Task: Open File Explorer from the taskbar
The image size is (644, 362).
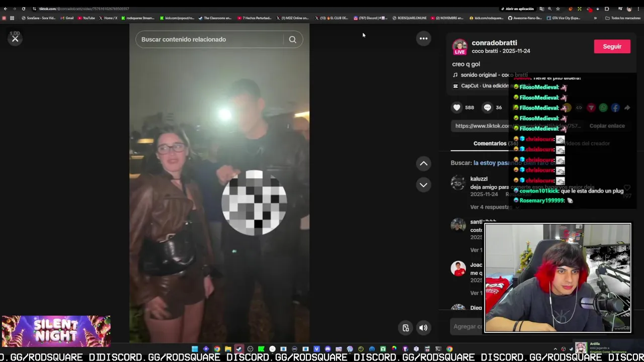Action: pyautogui.click(x=228, y=349)
